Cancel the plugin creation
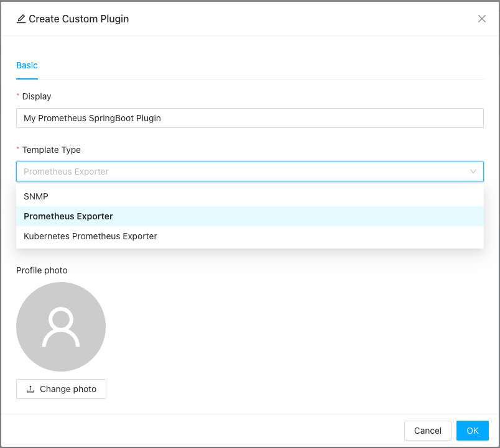The image size is (500, 448). coord(427,431)
